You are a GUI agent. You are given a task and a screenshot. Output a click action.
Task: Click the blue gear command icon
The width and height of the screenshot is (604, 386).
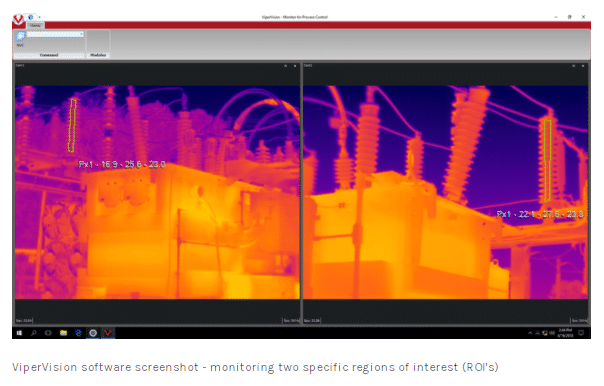pos(20,36)
